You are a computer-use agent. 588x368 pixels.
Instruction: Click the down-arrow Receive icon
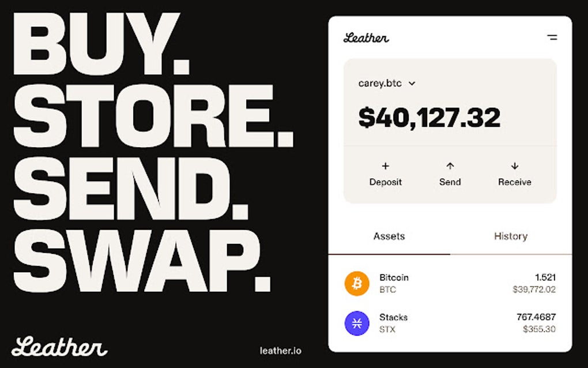pyautogui.click(x=515, y=166)
